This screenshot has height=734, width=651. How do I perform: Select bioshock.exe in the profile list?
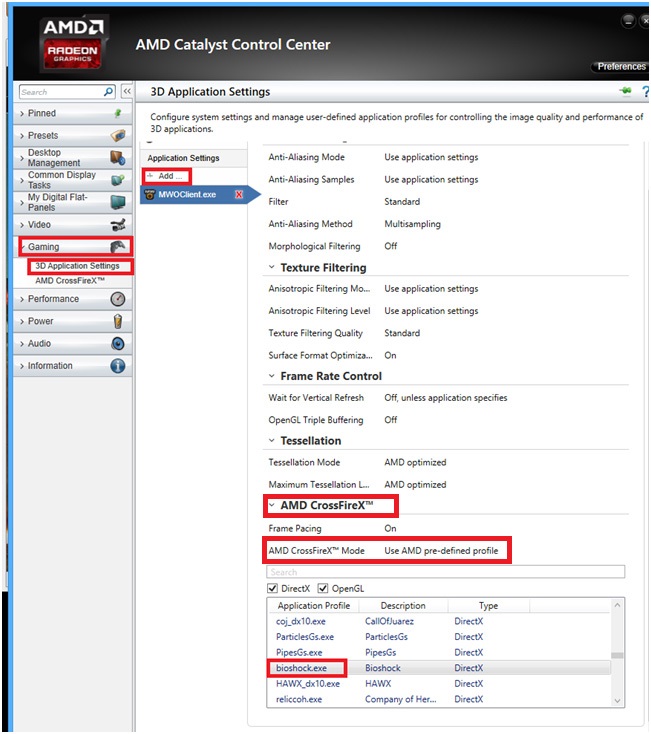301,668
